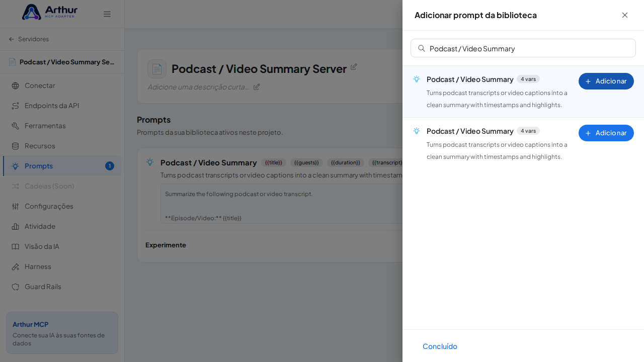This screenshot has width=644, height=362.
Task: Focus the library search field
Action: pyautogui.click(x=523, y=48)
